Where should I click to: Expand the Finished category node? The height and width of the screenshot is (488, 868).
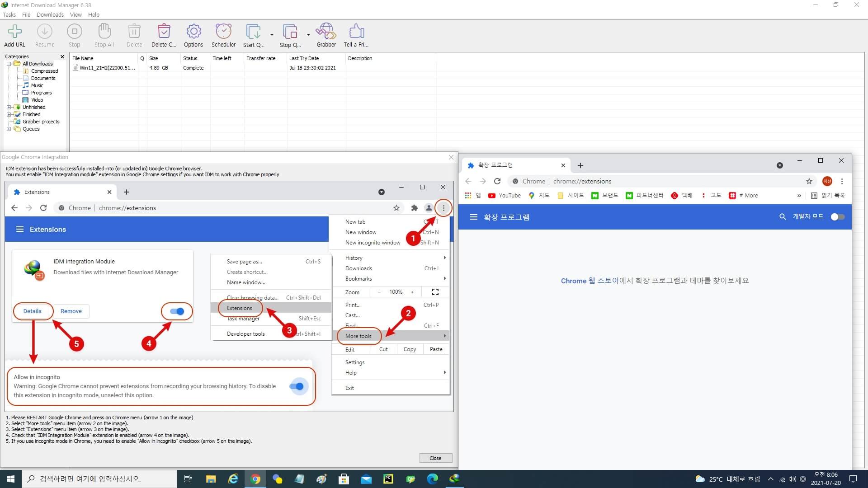coord(9,114)
